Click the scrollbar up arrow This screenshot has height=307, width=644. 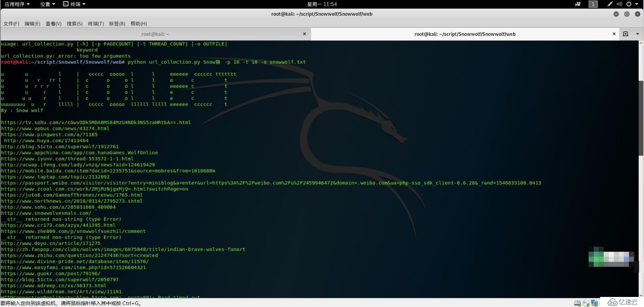pyautogui.click(x=641, y=42)
